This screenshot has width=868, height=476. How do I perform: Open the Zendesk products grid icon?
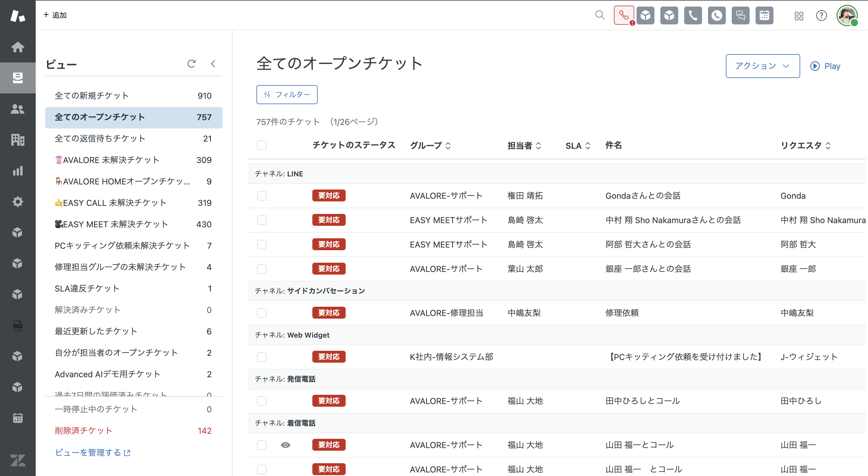pos(799,15)
